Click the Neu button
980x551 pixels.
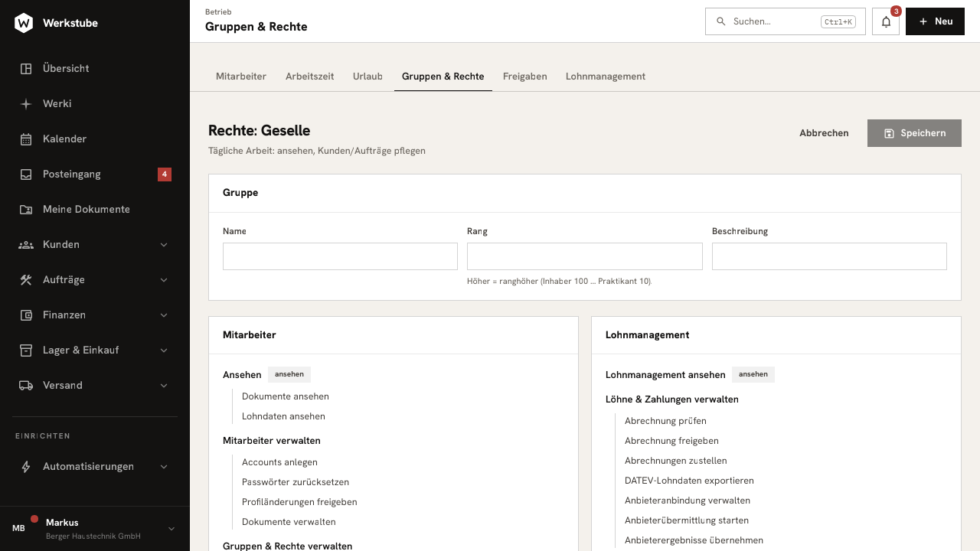935,21
